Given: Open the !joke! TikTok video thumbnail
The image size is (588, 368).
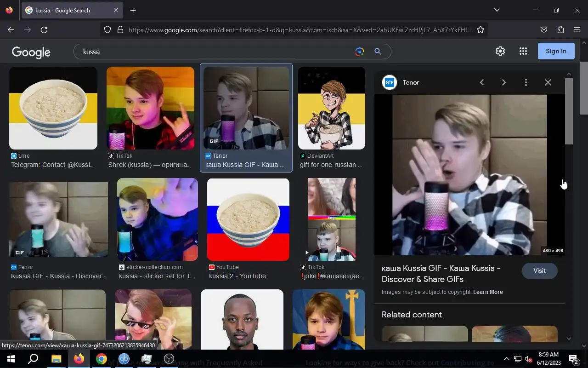Looking at the screenshot, I should pos(332,220).
